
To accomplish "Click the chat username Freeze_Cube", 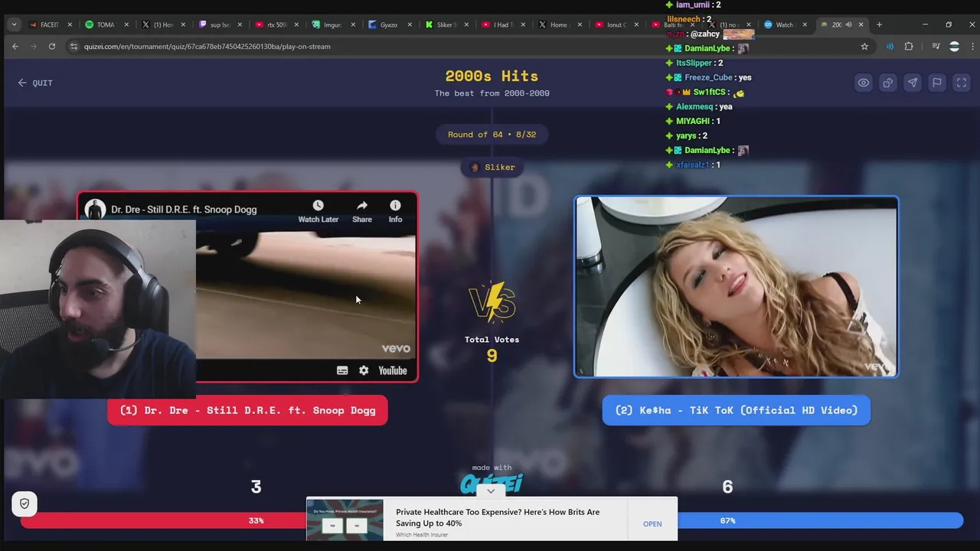I will tap(708, 77).
